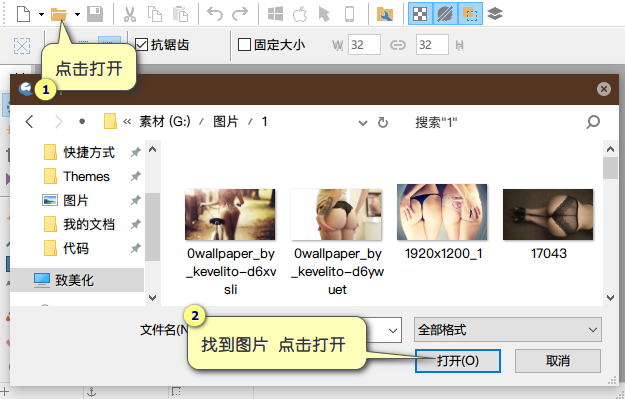Viewport: 625px width, 399px height.
Task: Expand the dropdown arrow beside new document
Action: 41,14
